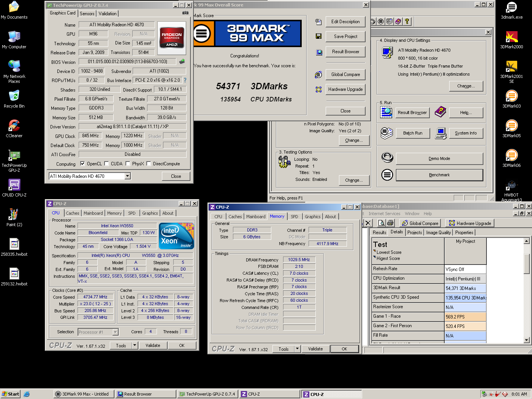
Task: Click the Result Browser scrollbar up arrow
Action: [x=527, y=241]
